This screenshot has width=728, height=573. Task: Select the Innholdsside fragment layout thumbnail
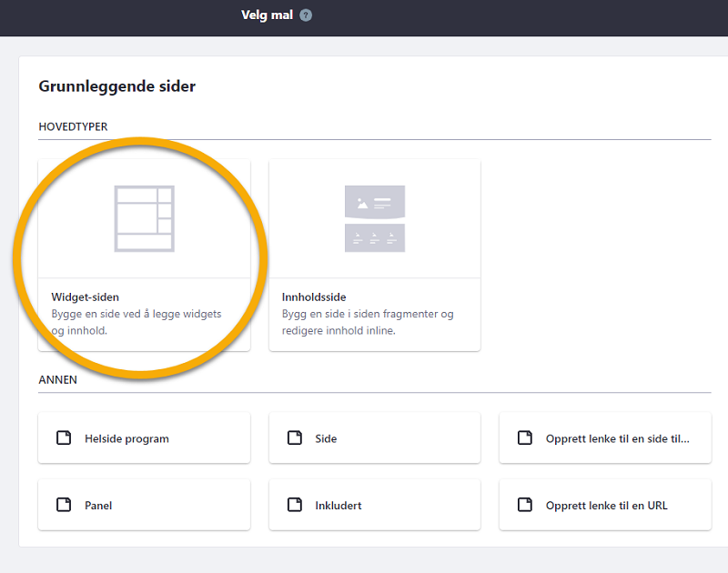(x=374, y=218)
